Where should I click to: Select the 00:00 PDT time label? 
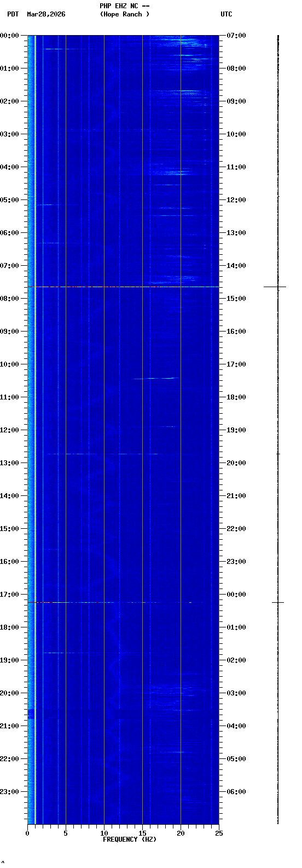[x=9, y=36]
